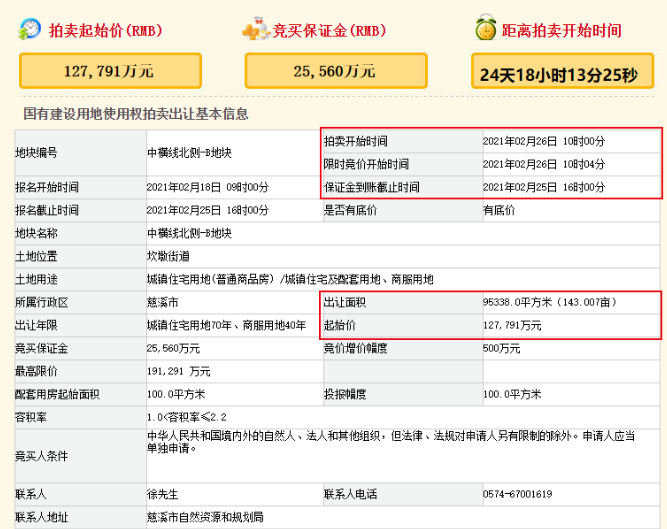The height and width of the screenshot is (529, 667).
Task: Click the gavel icon beside 拍卖起始价
Action: coord(30,28)
